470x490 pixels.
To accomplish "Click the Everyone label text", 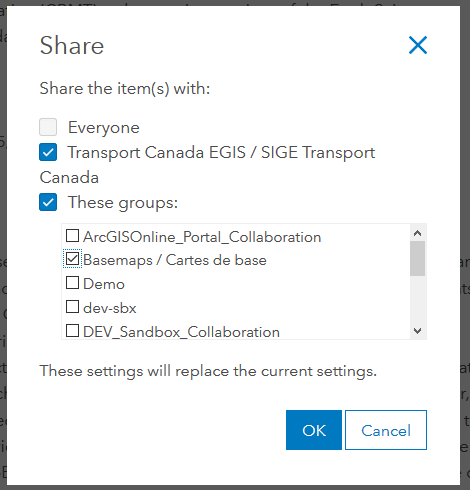I will (104, 128).
